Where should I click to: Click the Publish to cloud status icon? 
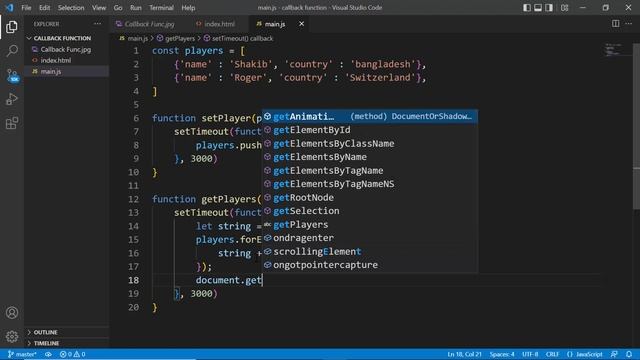(x=48, y=354)
